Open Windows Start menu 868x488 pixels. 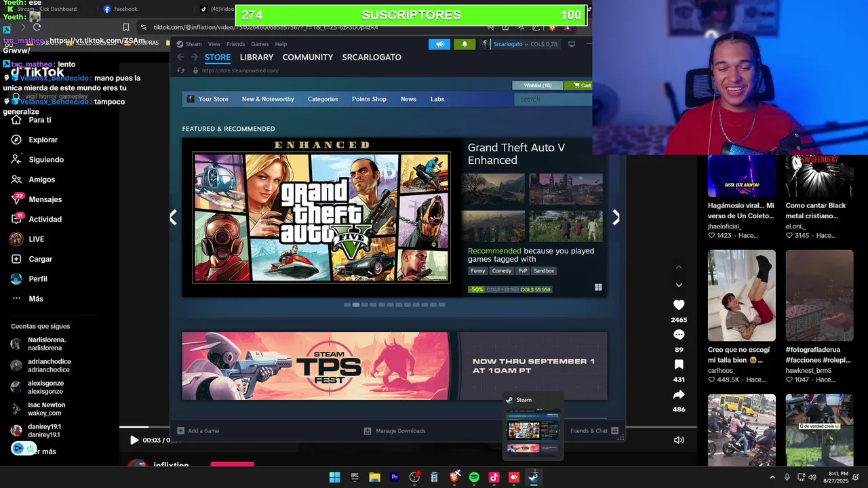[335, 477]
